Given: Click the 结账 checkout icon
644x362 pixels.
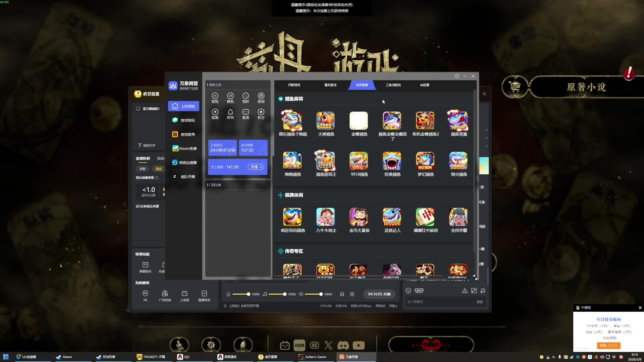Looking at the screenshot, I should click(215, 112).
